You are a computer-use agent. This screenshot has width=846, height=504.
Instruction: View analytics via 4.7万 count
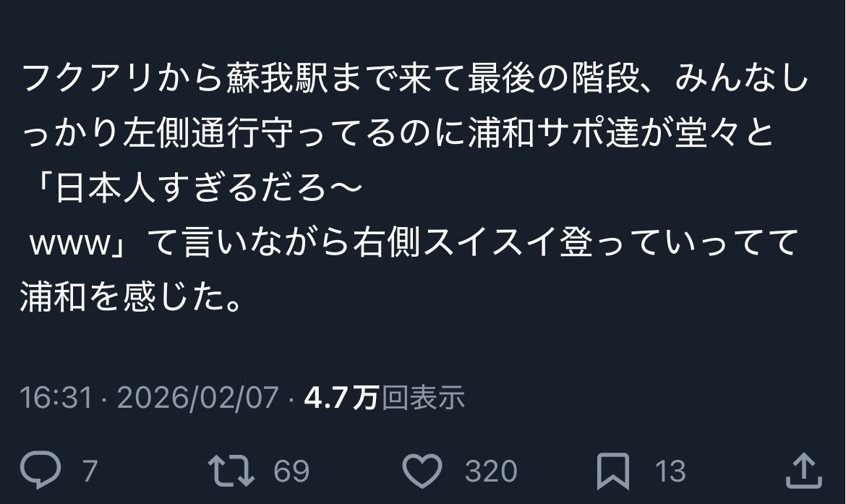pos(341,398)
